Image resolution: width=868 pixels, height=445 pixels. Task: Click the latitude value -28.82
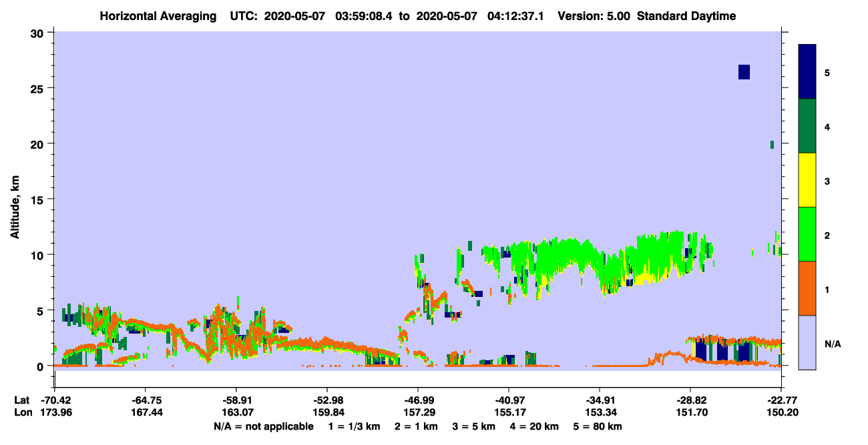(x=690, y=400)
